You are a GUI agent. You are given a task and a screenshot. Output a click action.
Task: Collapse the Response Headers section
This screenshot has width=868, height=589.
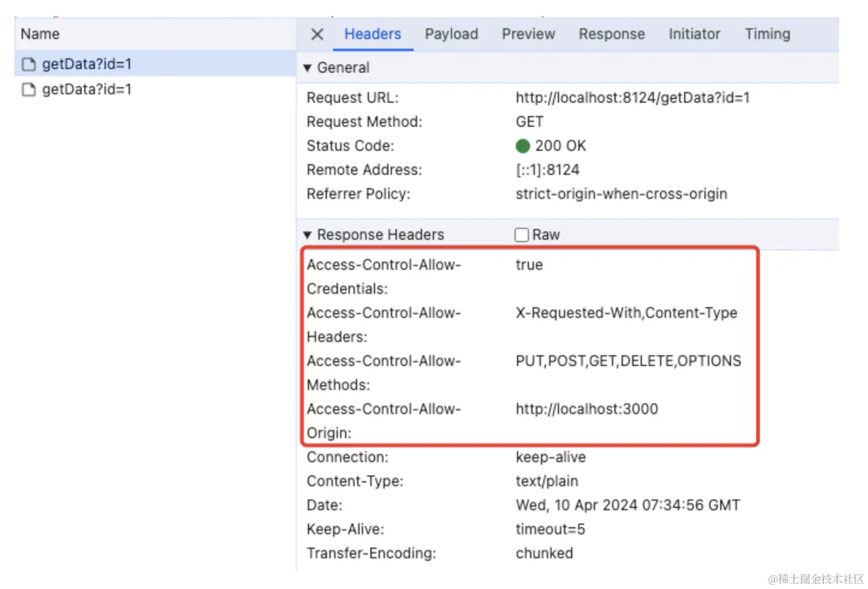click(x=307, y=235)
